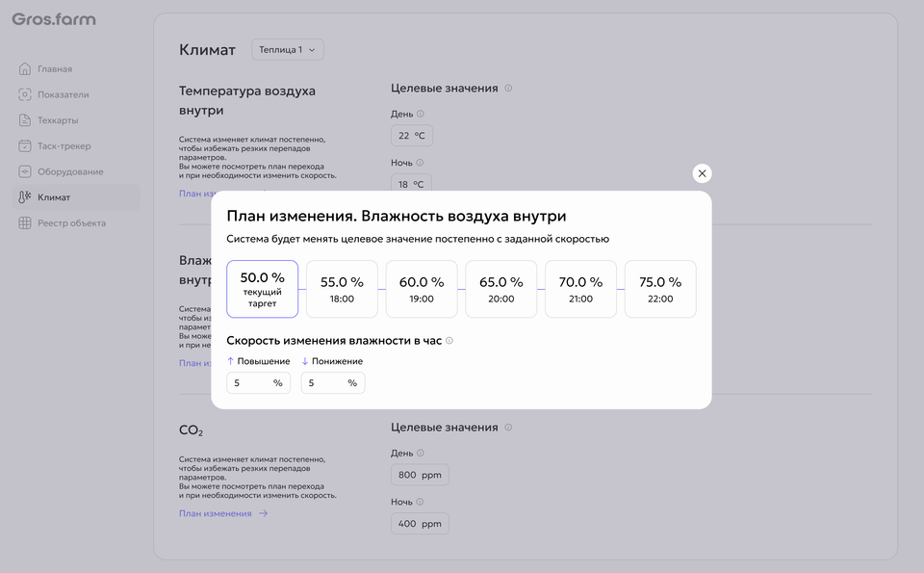Click info icon beside Скорость изменения влажности
The height and width of the screenshot is (573, 924).
click(x=449, y=341)
